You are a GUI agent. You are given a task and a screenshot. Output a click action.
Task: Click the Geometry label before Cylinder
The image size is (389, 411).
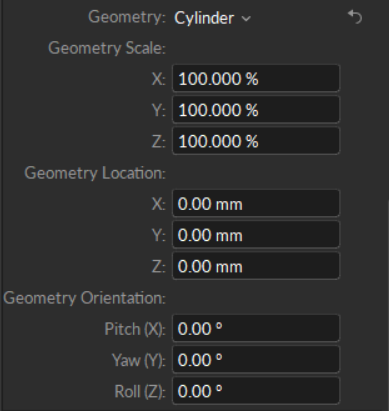[x=127, y=17]
